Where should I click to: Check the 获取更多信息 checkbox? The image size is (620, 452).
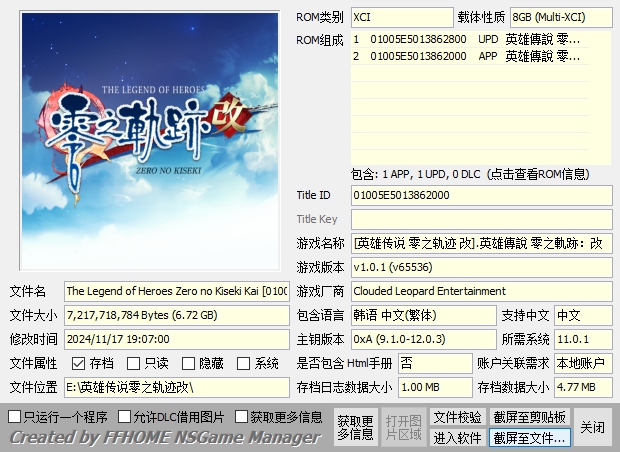click(x=242, y=416)
